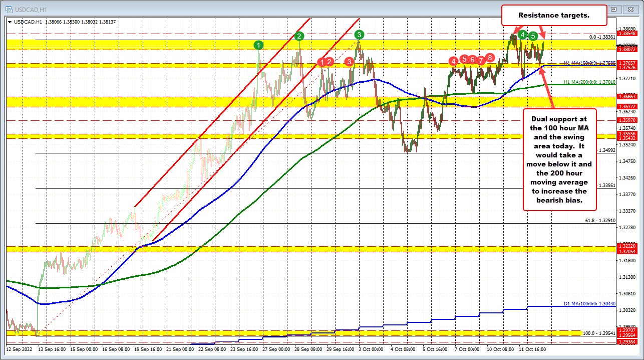Select the red circle marker numbered 8

pos(489,57)
